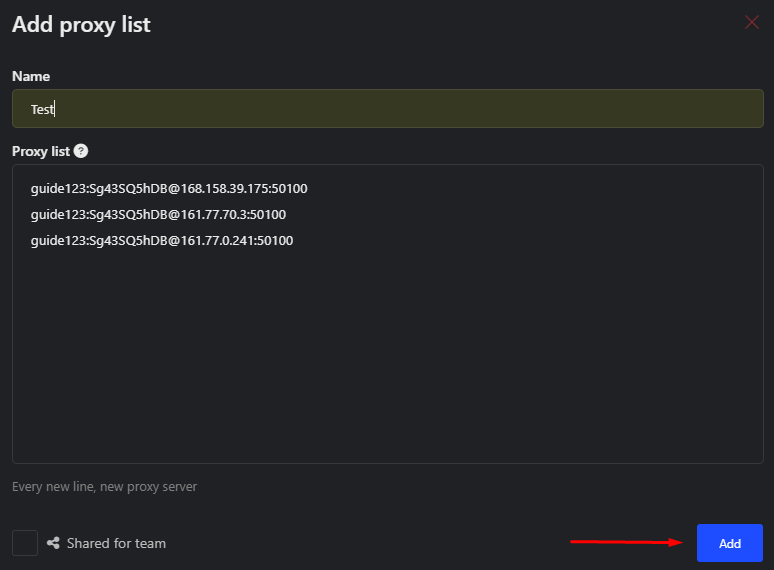774x570 pixels.
Task: Click the Proxy list field label
Action: pos(41,152)
